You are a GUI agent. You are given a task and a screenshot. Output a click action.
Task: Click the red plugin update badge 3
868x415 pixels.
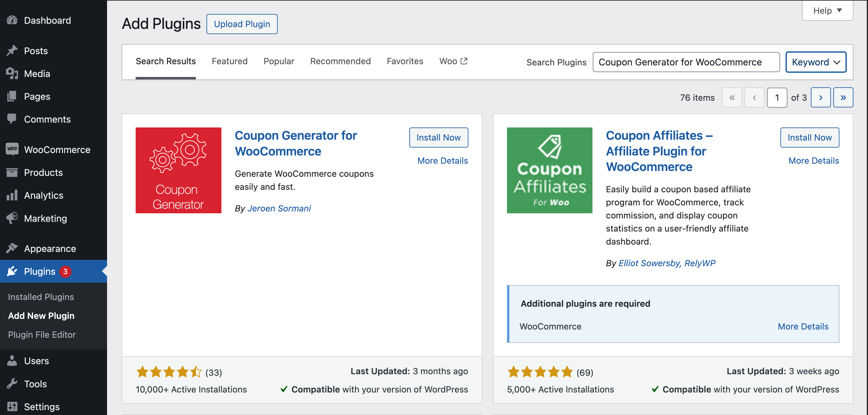(x=65, y=271)
